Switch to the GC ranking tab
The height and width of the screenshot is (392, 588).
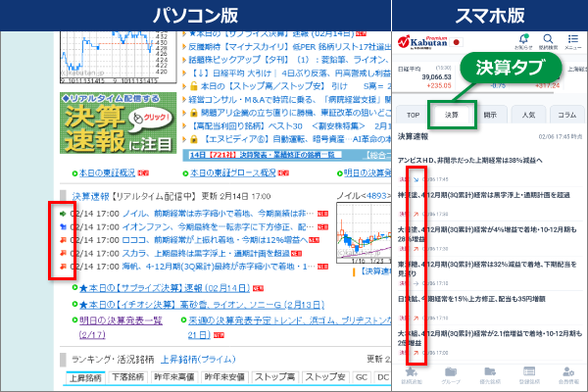pos(362,377)
